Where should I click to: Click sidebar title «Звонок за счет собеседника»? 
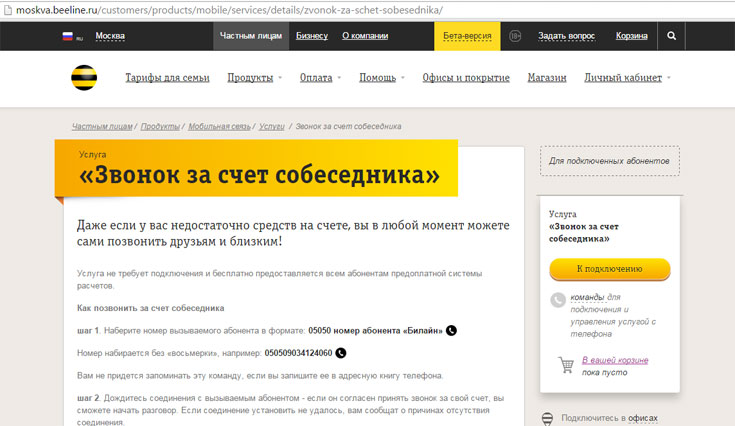(584, 232)
